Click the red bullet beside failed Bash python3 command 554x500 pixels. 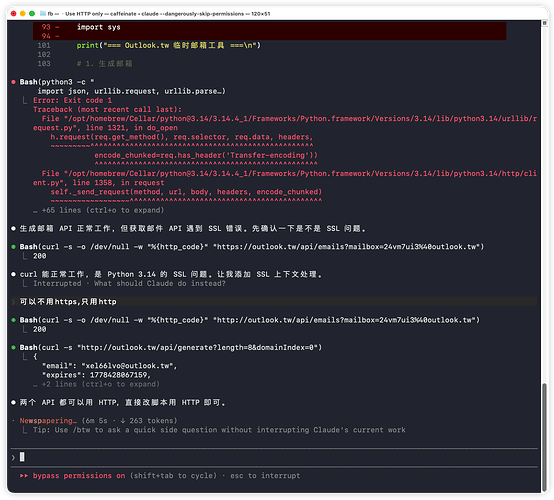point(13,82)
